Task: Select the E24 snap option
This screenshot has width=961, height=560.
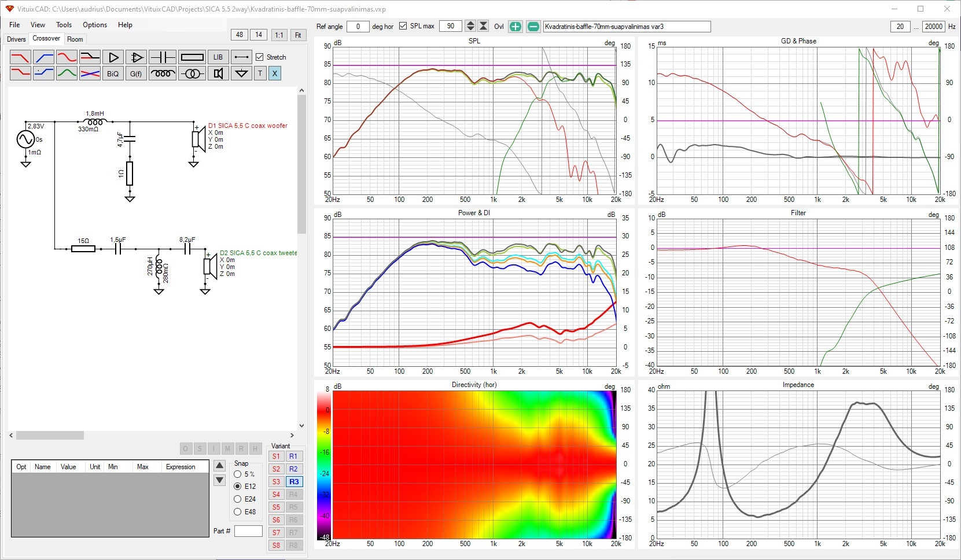Action: click(x=237, y=499)
